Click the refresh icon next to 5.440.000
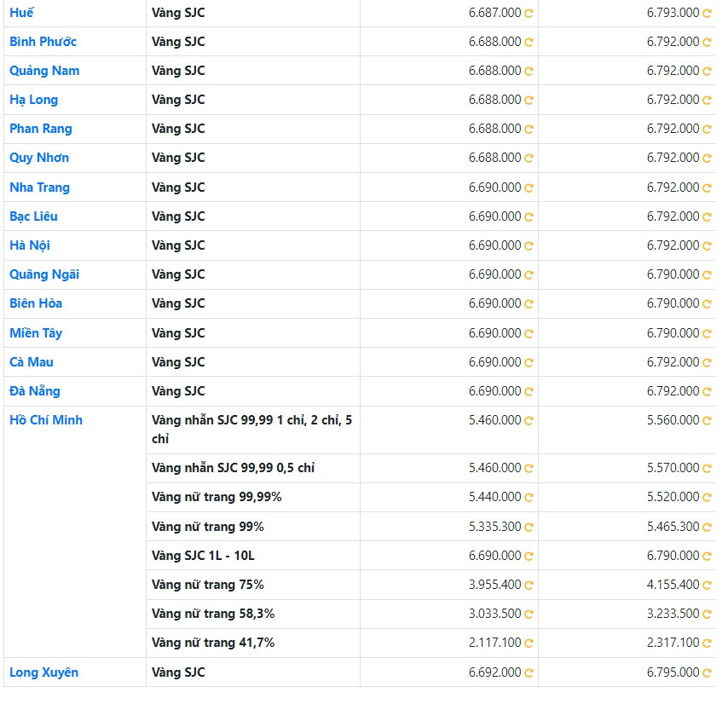Screen dimensions: 728x704 (529, 498)
